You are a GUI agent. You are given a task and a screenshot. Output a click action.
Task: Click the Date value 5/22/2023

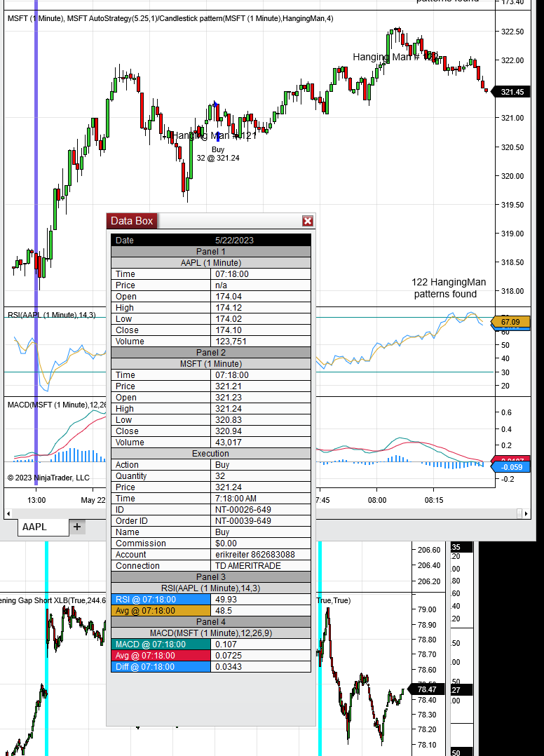click(234, 240)
